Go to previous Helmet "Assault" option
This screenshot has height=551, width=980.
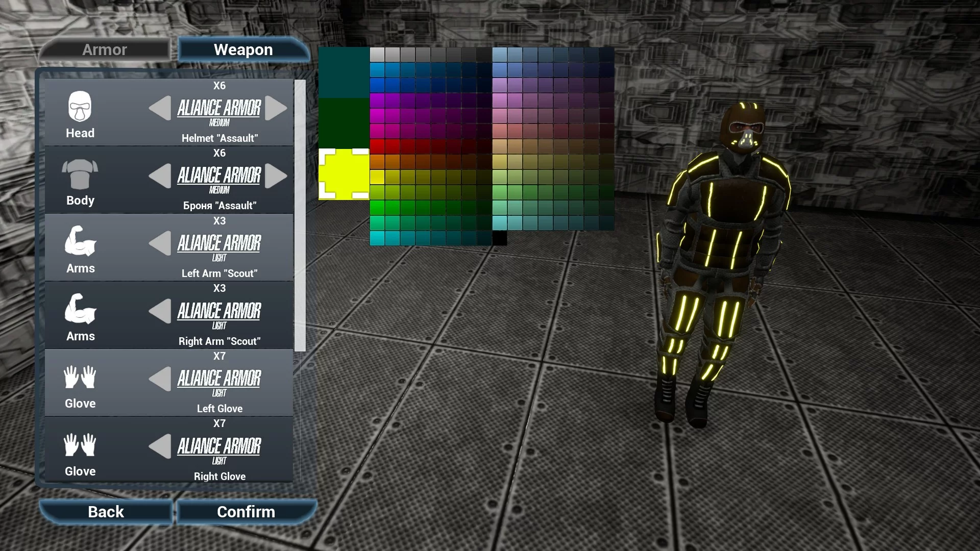[x=160, y=108]
